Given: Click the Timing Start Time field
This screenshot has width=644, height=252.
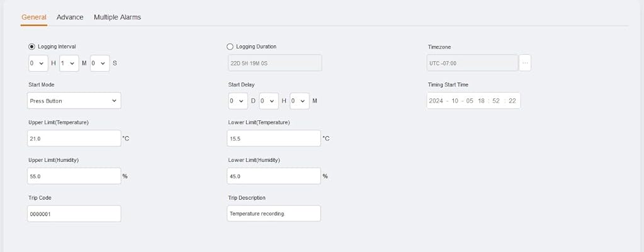Looking at the screenshot, I should click(473, 101).
